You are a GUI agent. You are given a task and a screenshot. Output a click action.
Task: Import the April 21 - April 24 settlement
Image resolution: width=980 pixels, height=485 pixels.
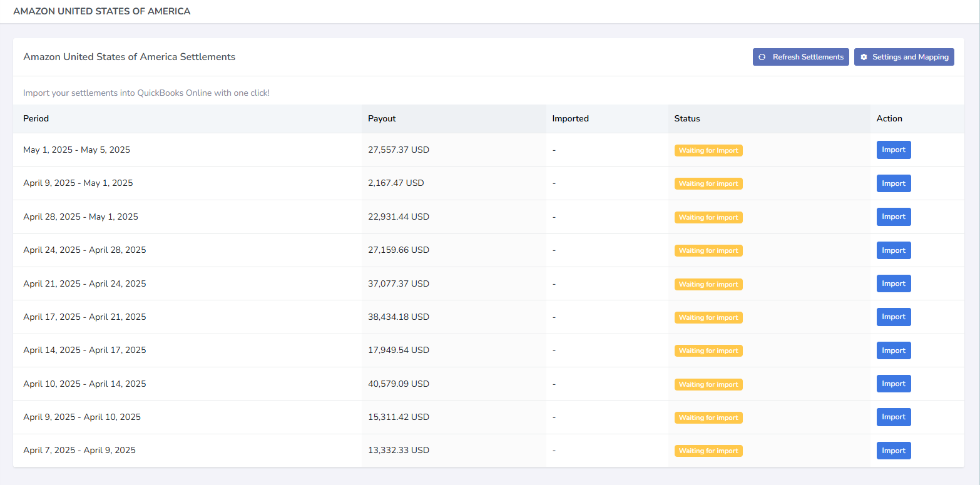pos(894,283)
